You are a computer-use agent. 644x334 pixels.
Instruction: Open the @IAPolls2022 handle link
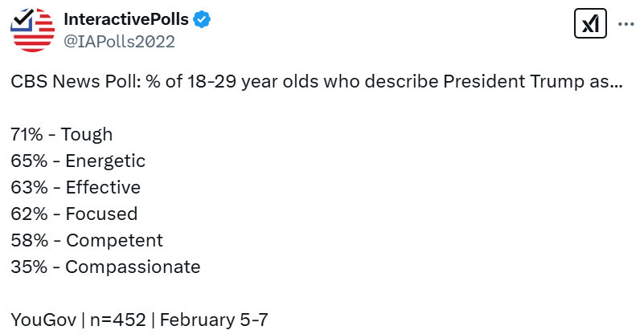click(119, 41)
